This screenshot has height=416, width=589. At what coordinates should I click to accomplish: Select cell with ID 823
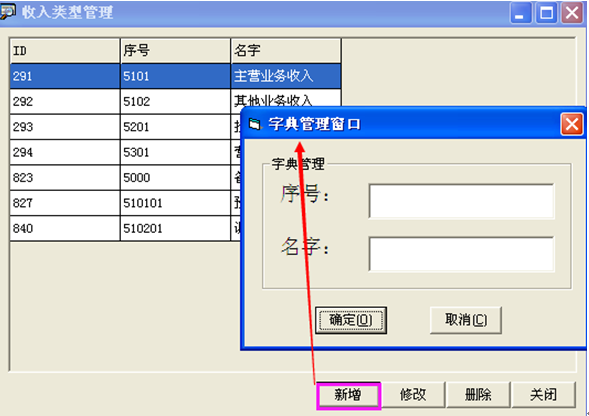pyautogui.click(x=65, y=178)
